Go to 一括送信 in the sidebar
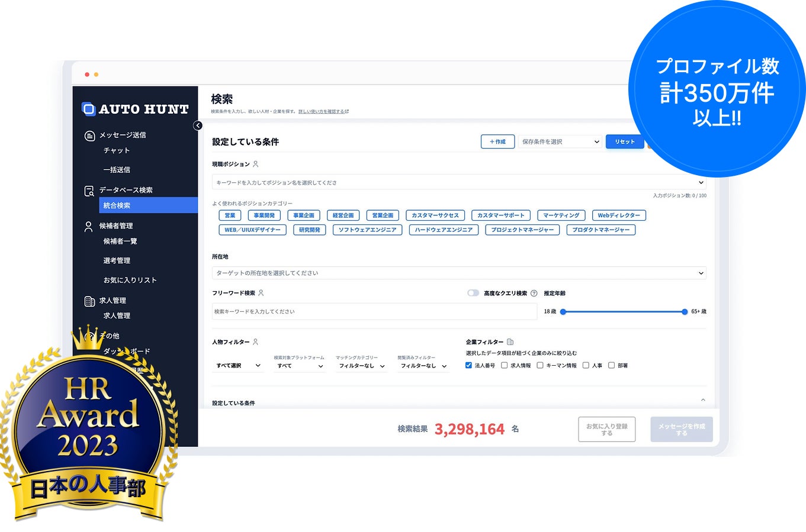The image size is (806, 532). click(x=117, y=170)
